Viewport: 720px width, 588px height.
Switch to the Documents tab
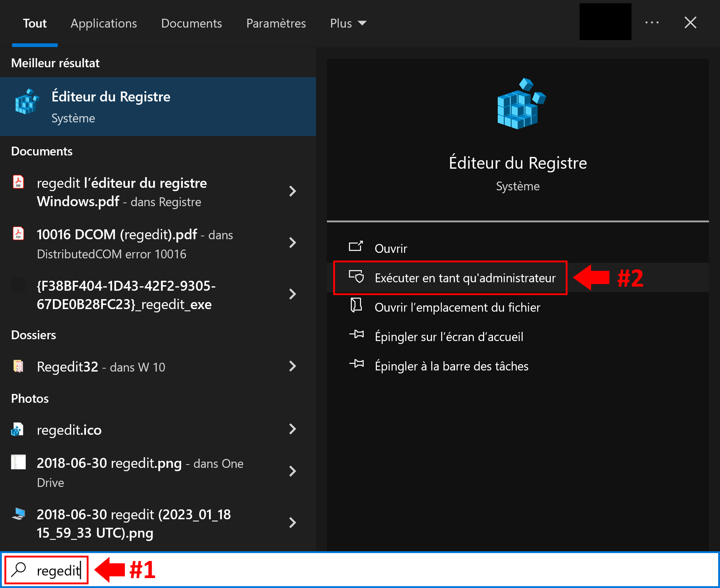tap(191, 23)
